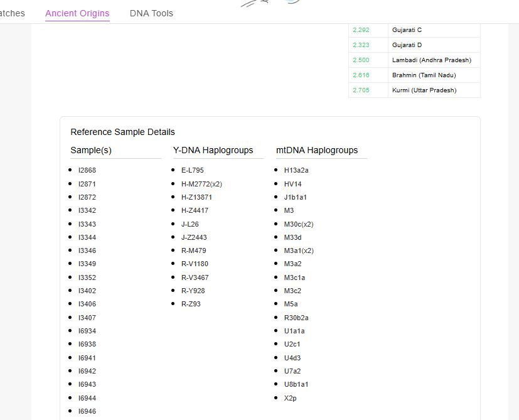Click the partially visible Matches tab

(x=12, y=13)
